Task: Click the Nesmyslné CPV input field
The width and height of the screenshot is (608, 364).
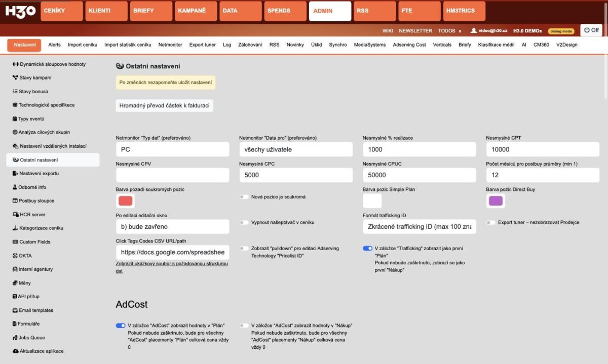Action: click(173, 175)
